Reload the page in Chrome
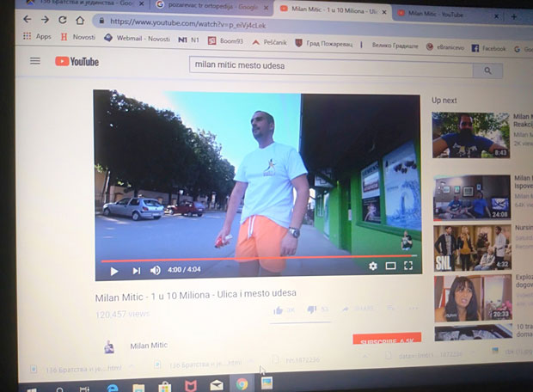The width and height of the screenshot is (533, 392). (63, 19)
